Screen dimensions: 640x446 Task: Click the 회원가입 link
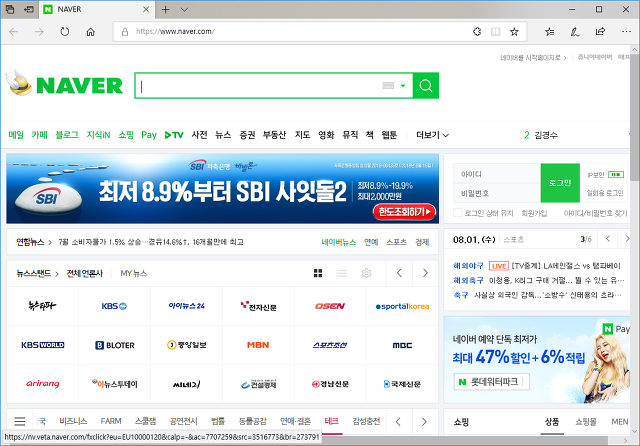[534, 213]
